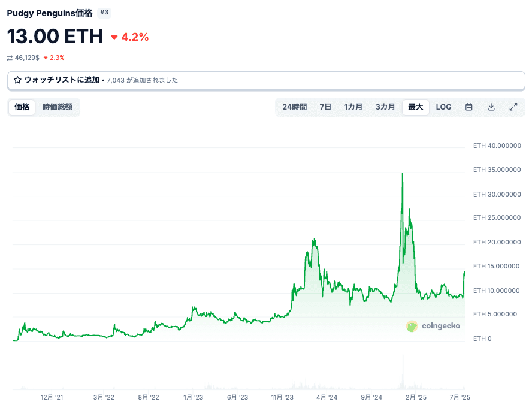Click the 46,129$ converted price
The height and width of the screenshot is (411, 532).
point(27,58)
